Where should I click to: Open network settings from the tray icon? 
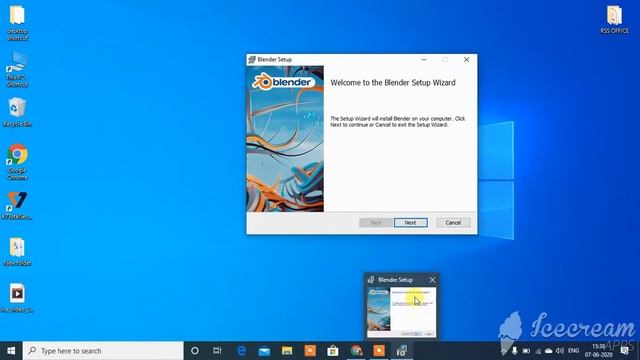[538, 351]
